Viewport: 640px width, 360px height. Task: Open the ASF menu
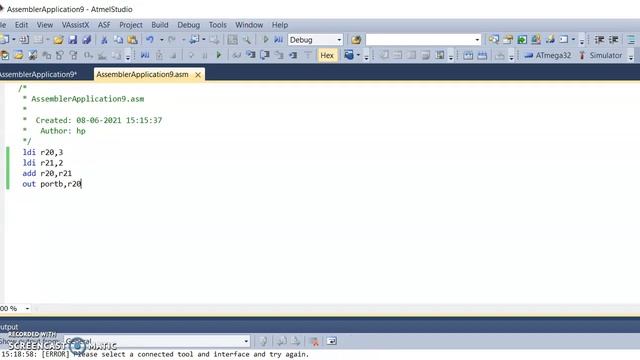pyautogui.click(x=104, y=25)
